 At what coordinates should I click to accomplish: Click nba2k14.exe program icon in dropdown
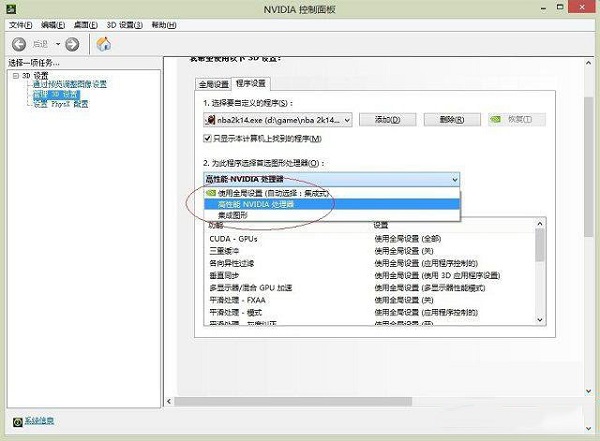click(x=210, y=120)
